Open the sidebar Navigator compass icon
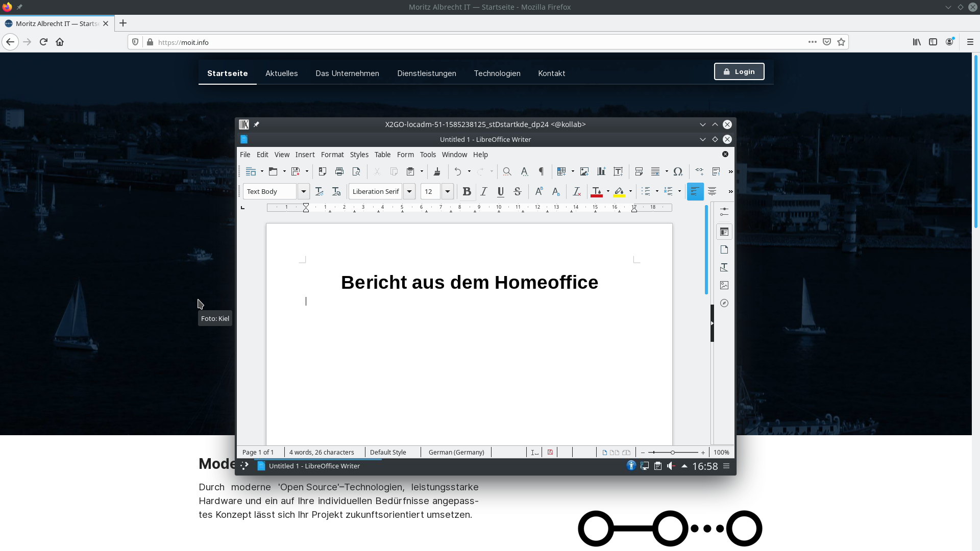Image resolution: width=980 pixels, height=551 pixels. pyautogui.click(x=724, y=303)
